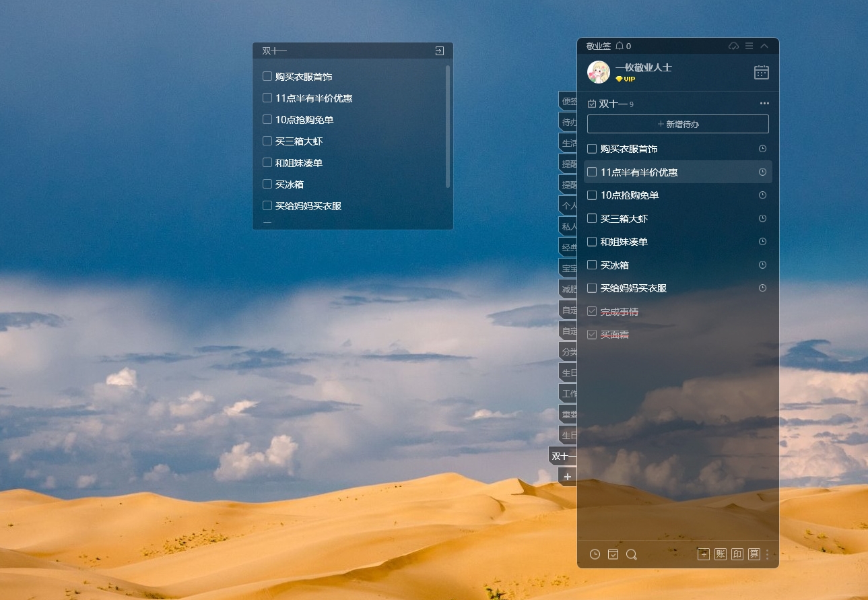This screenshot has width=868, height=600.
Task: Click the search magnifier icon
Action: [632, 554]
